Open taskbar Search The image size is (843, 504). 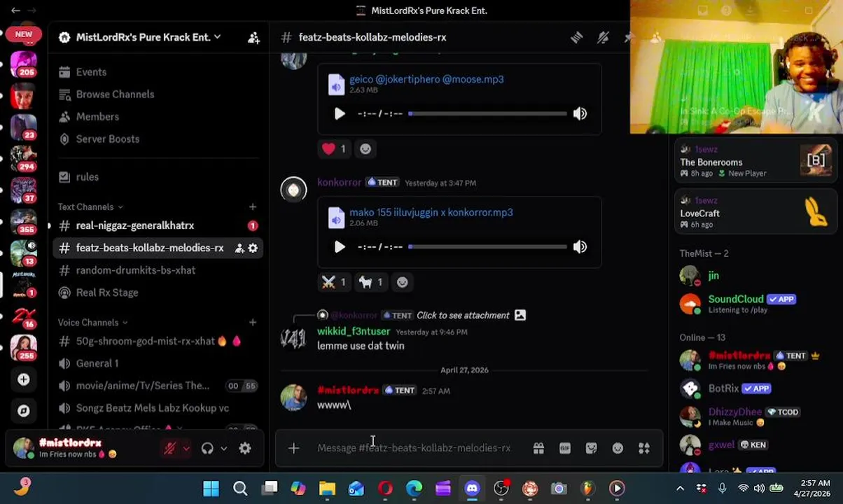click(x=240, y=488)
